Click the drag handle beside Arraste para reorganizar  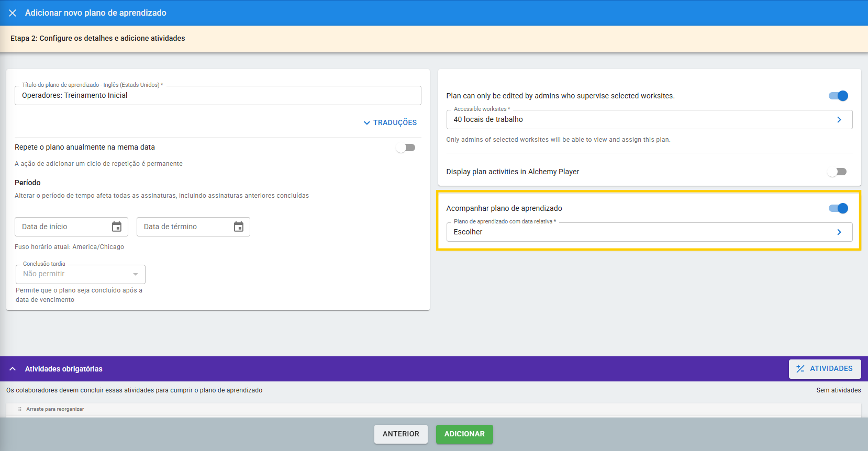pos(20,409)
